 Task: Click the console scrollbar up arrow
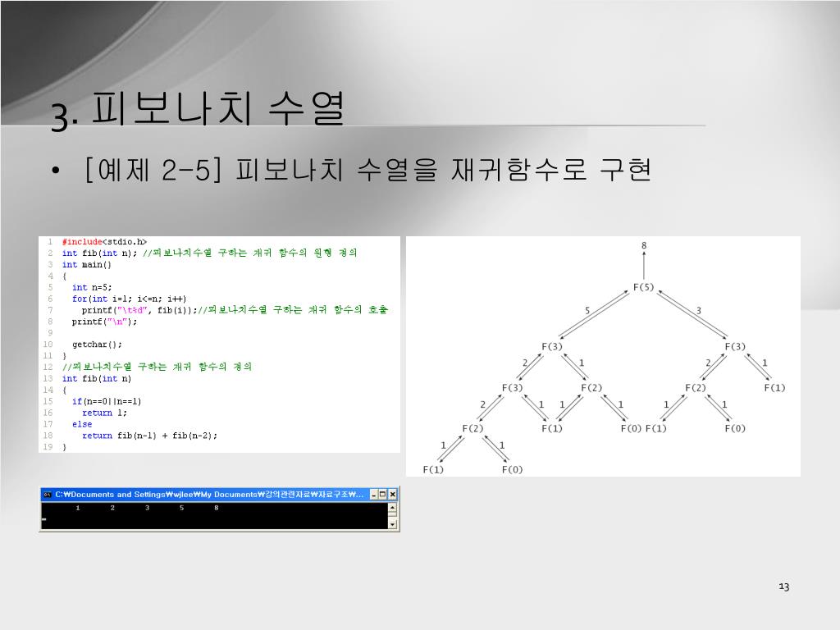coord(393,507)
